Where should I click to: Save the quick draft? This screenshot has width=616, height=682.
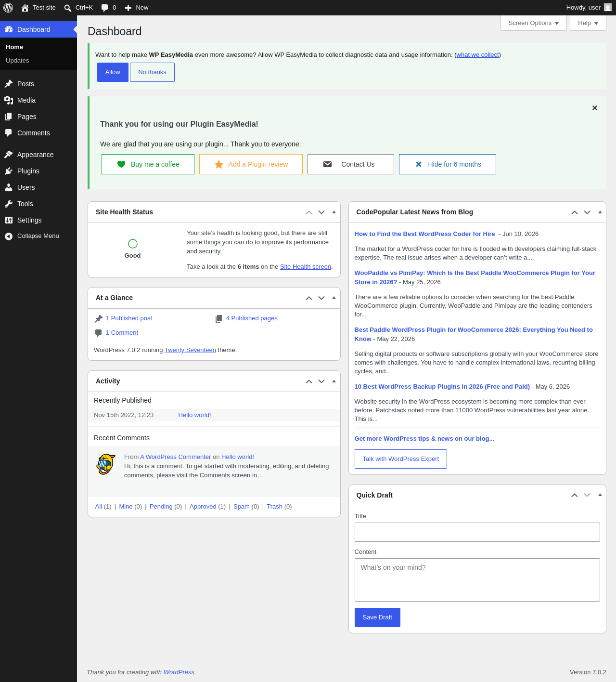pos(377,617)
